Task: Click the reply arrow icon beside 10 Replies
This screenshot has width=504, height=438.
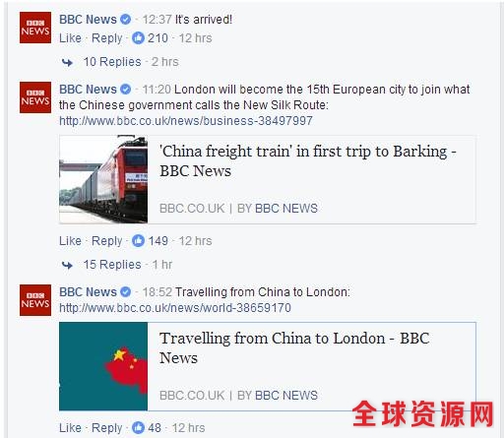Action: tap(67, 62)
